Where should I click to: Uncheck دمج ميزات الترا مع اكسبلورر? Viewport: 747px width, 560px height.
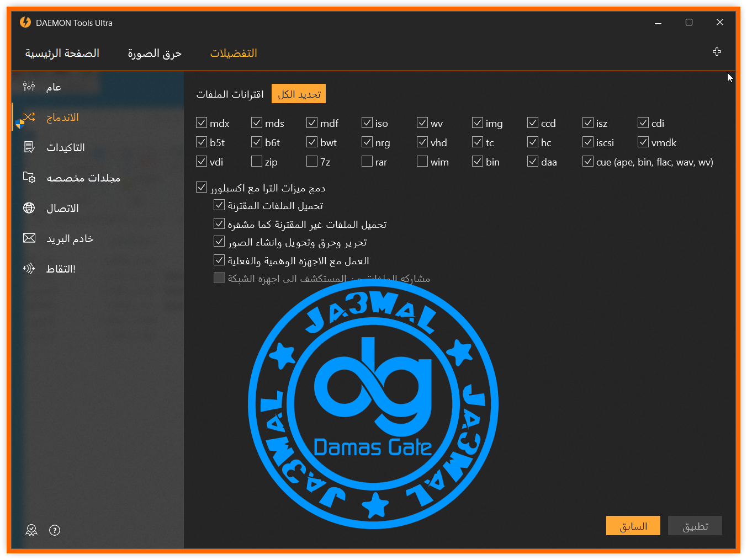click(x=202, y=187)
